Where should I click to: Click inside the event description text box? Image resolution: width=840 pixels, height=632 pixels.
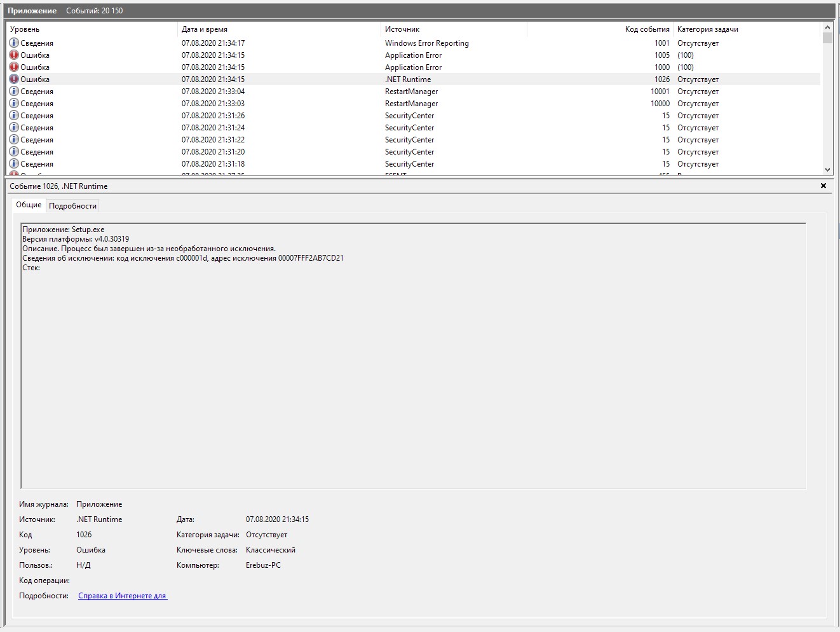(413, 356)
